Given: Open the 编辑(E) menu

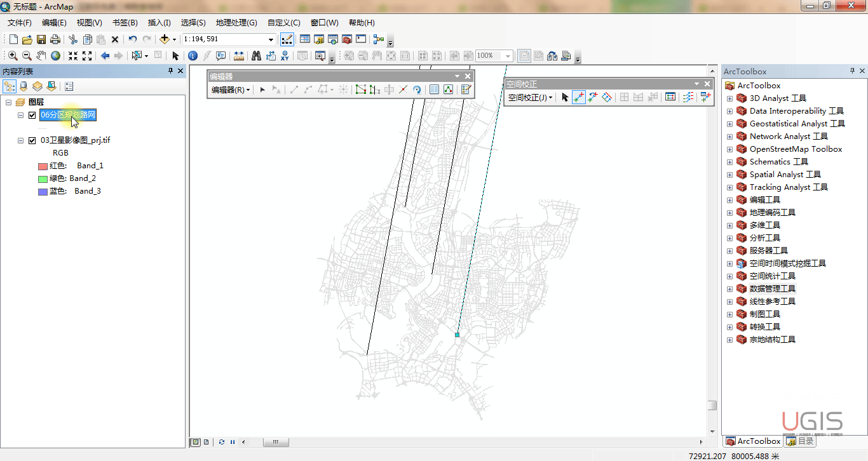Looking at the screenshot, I should point(54,22).
